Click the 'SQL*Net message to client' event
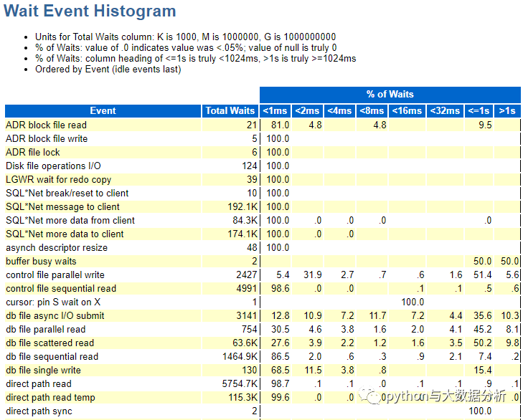 62,206
